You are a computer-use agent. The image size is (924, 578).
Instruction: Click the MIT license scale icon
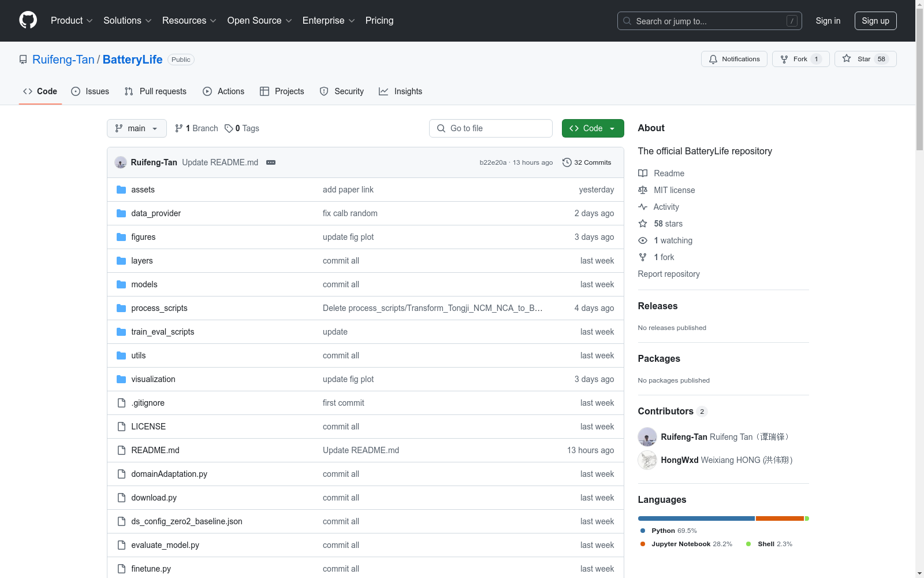643,190
